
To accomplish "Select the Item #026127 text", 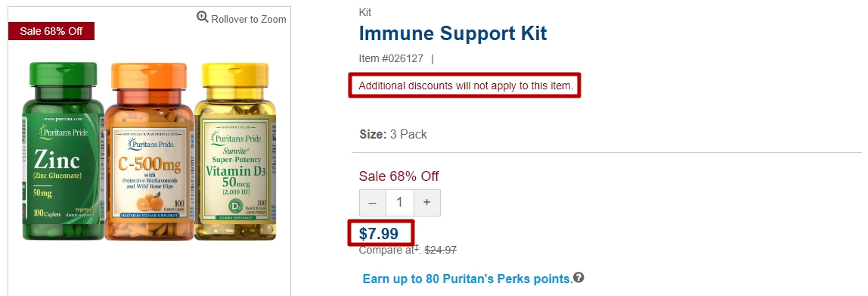I will pos(391,58).
